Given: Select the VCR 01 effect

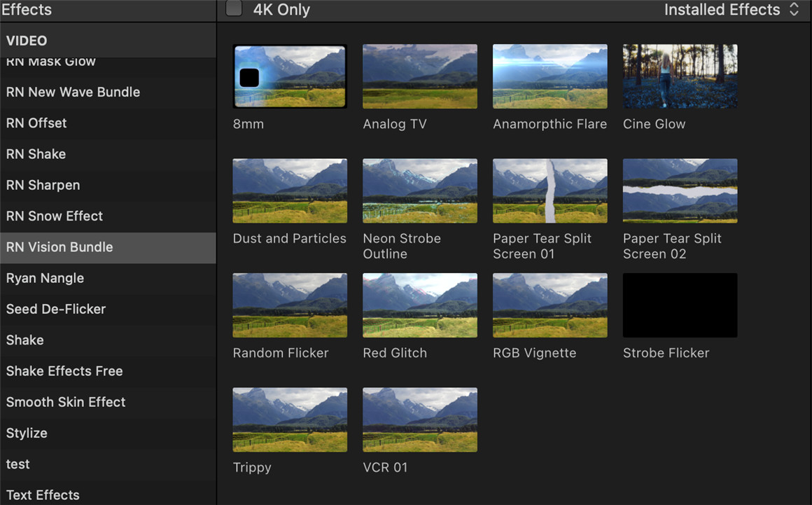Looking at the screenshot, I should [x=420, y=420].
